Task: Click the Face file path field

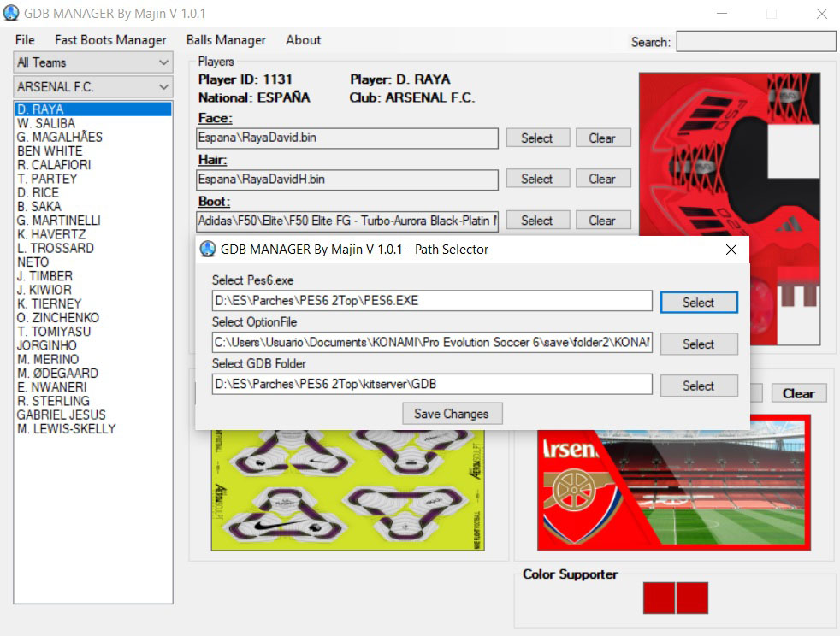Action: point(347,138)
